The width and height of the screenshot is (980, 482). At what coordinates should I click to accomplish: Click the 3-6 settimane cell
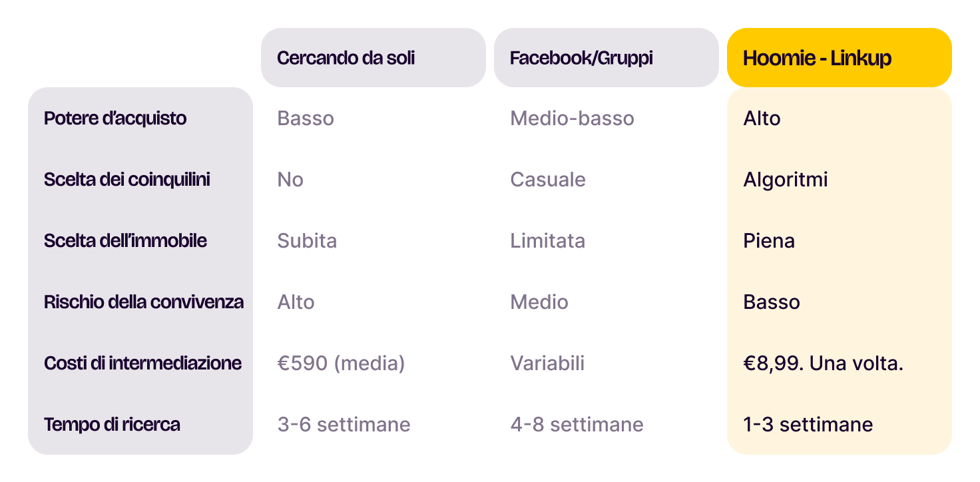(x=344, y=425)
